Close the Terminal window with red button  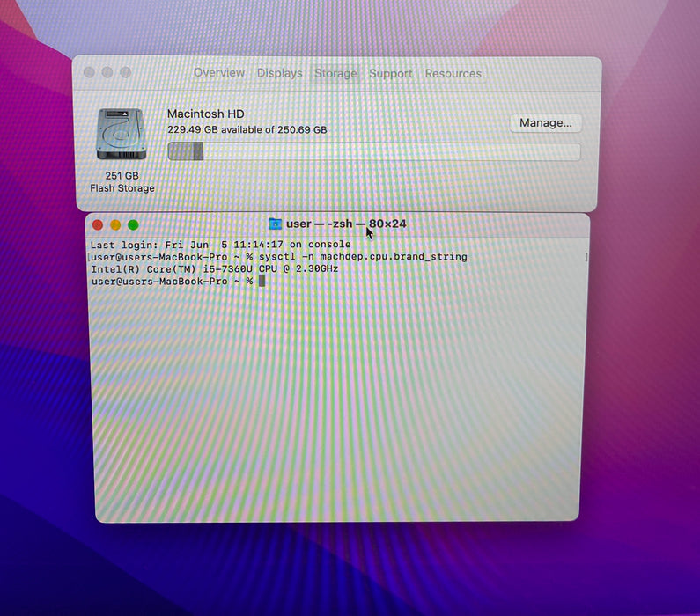(98, 224)
